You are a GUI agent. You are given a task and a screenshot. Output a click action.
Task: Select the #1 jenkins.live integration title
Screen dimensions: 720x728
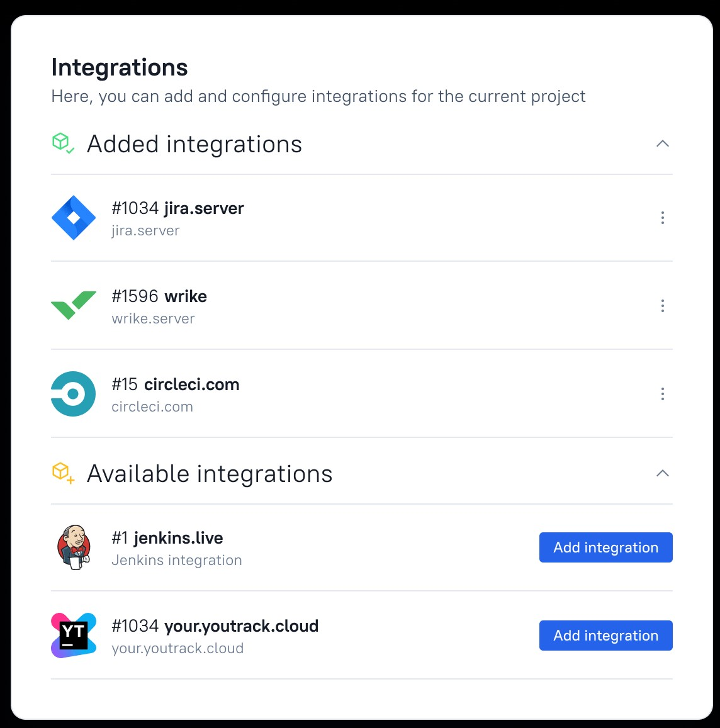(167, 538)
